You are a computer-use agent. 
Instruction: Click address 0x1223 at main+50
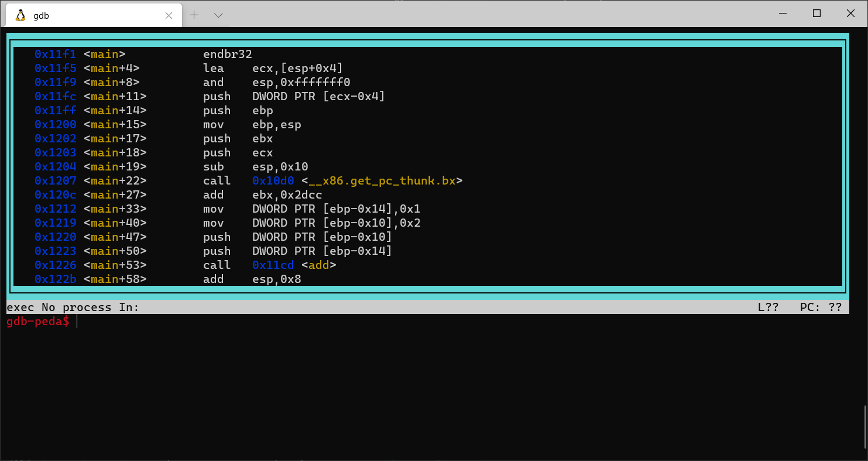(x=56, y=251)
